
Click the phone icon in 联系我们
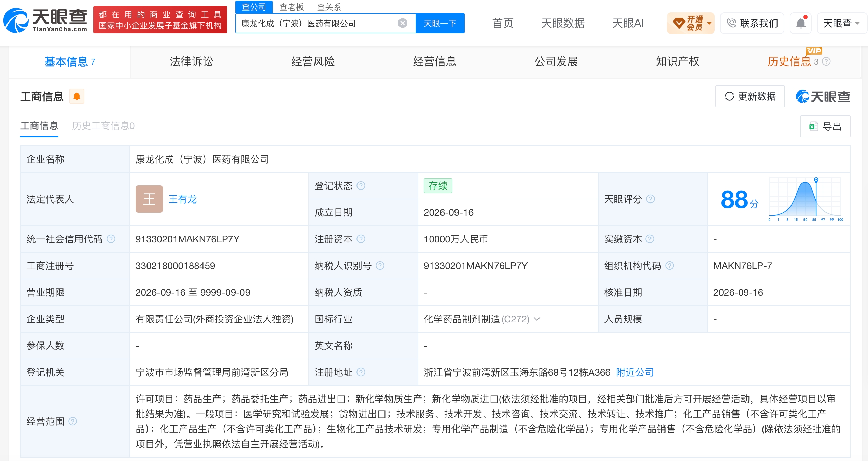(731, 23)
